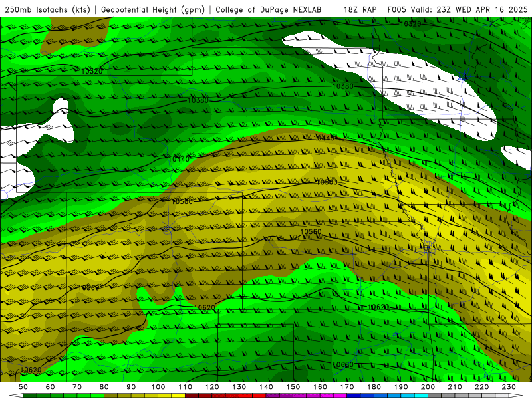532x399 pixels.
Task: Click the '18Z RAP' model run label
Action: (360, 9)
